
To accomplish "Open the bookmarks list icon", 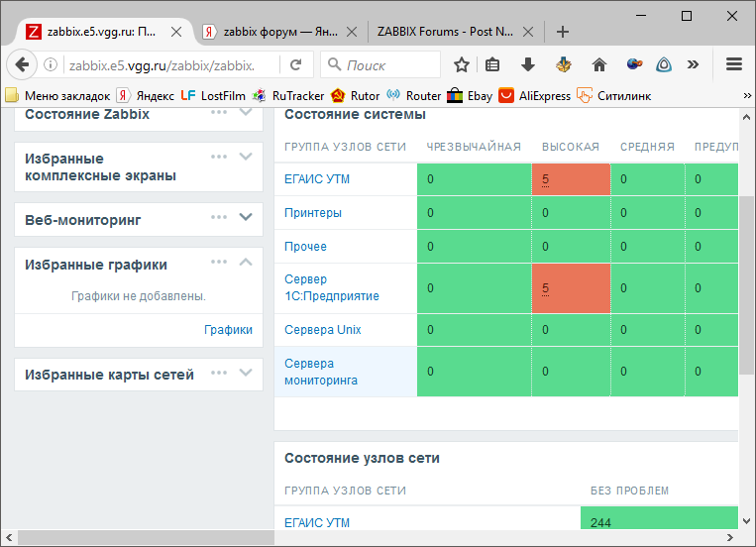I will (493, 65).
